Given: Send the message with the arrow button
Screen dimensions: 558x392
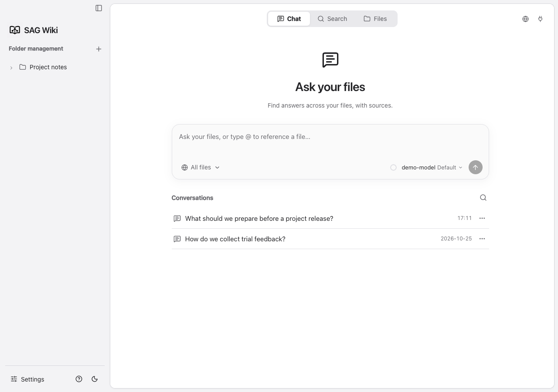Looking at the screenshot, I should pos(475,167).
